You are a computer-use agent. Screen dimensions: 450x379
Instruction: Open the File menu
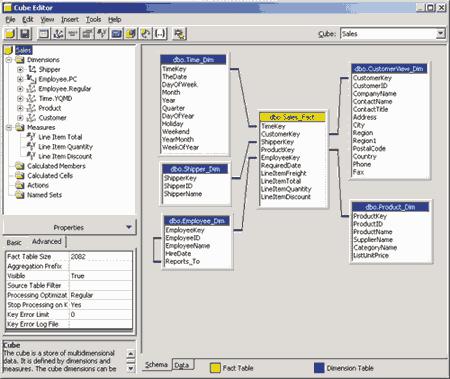coord(10,20)
